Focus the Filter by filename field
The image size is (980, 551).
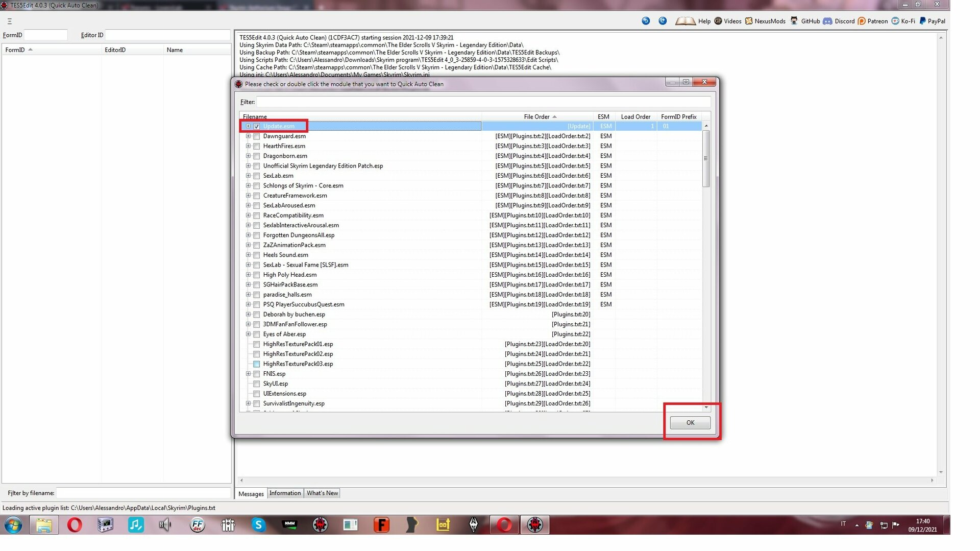point(143,493)
